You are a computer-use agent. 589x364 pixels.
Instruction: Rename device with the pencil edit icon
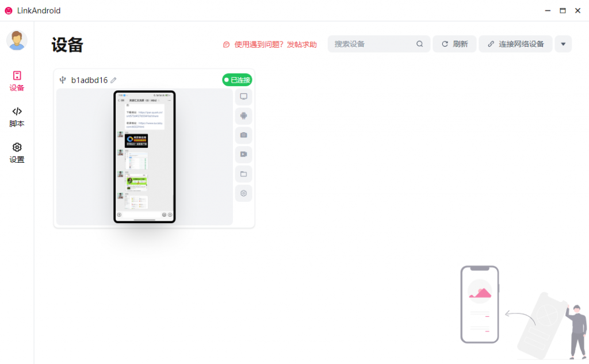[113, 80]
